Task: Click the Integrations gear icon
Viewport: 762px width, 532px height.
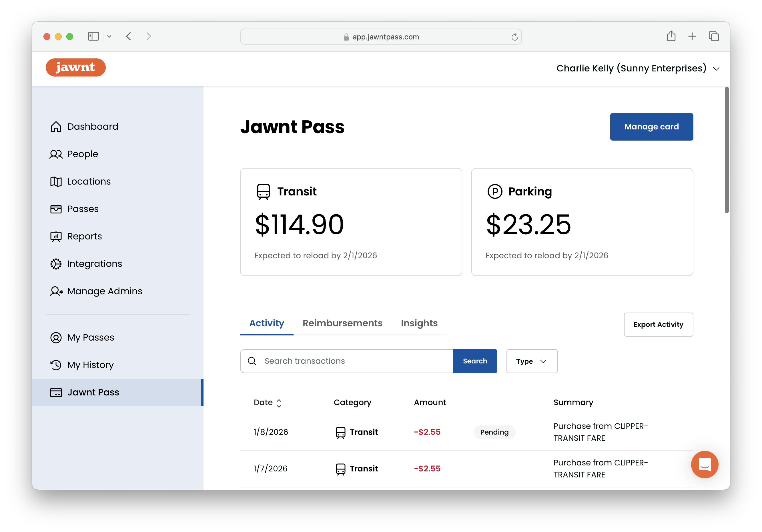Action: click(56, 264)
